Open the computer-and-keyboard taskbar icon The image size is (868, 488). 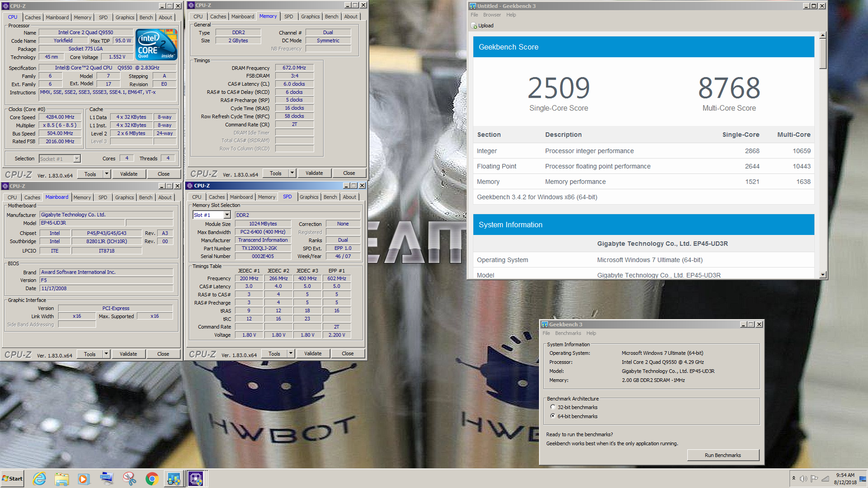107,479
